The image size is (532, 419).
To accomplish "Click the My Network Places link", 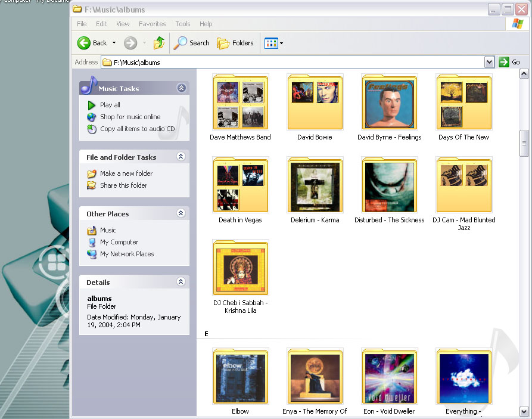I will click(127, 254).
